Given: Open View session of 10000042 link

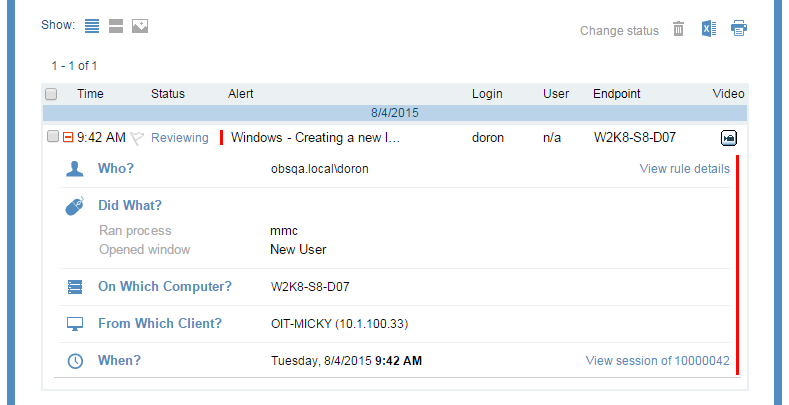Looking at the screenshot, I should pos(657,360).
